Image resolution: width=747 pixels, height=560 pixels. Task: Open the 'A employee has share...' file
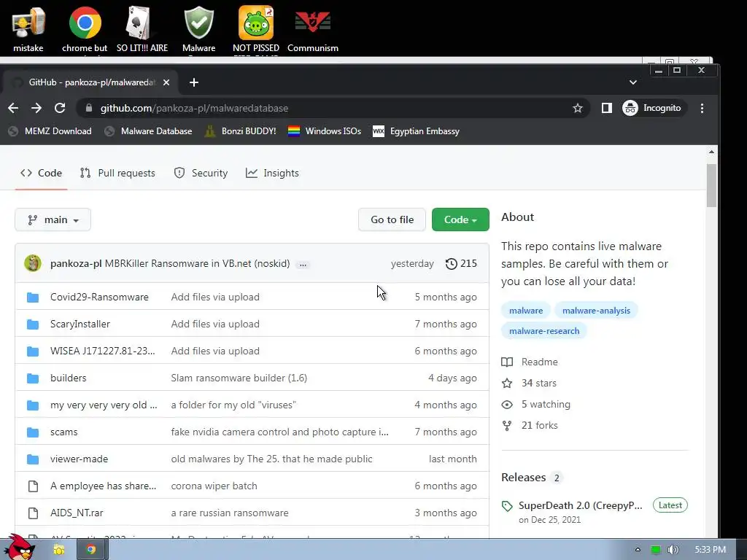tap(103, 486)
